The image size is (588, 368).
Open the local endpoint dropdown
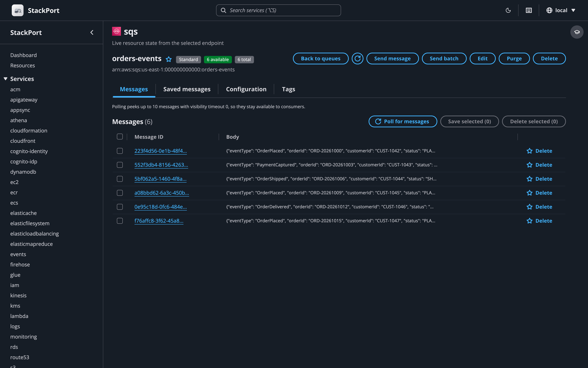561,10
